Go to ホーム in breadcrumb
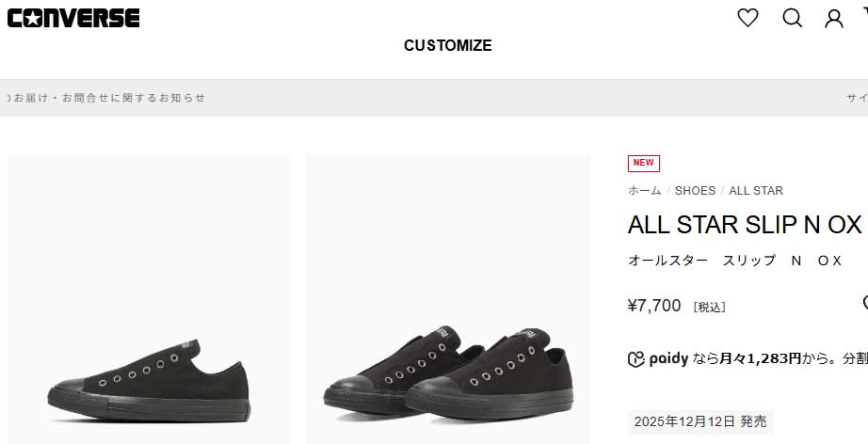This screenshot has width=868, height=444. (x=644, y=191)
